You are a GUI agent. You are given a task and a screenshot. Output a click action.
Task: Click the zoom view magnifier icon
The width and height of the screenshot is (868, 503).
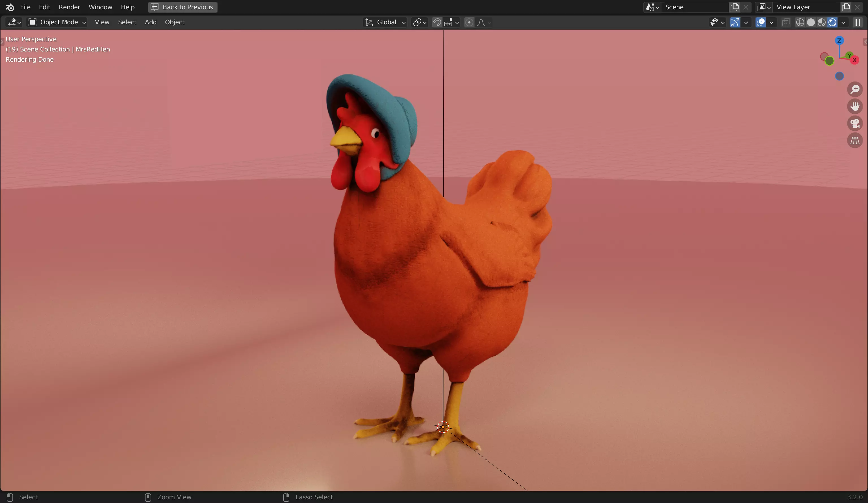click(x=854, y=89)
